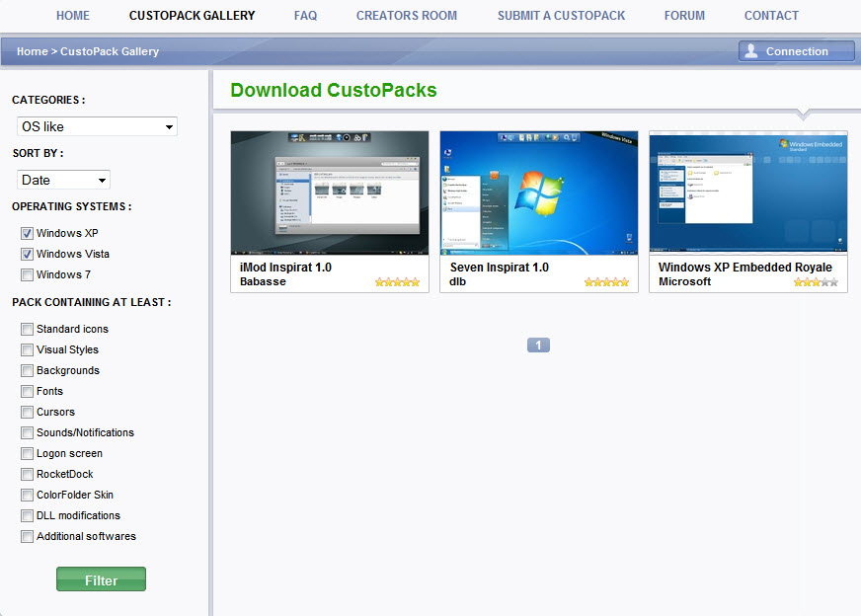Open the Seven Inspirat 1.0 preview thumbnail
861x616 pixels.
tap(539, 193)
